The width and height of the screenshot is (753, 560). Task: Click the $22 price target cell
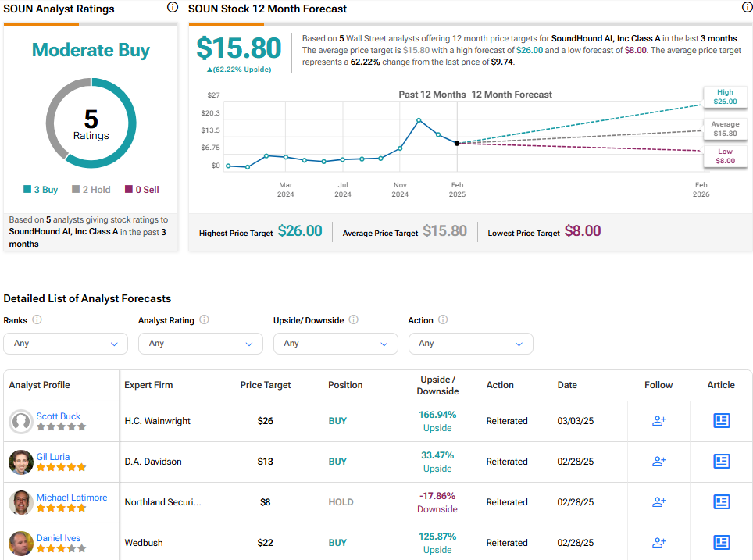point(265,543)
